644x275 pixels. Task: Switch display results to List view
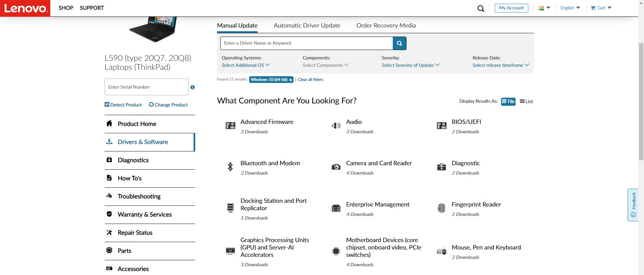point(526,101)
